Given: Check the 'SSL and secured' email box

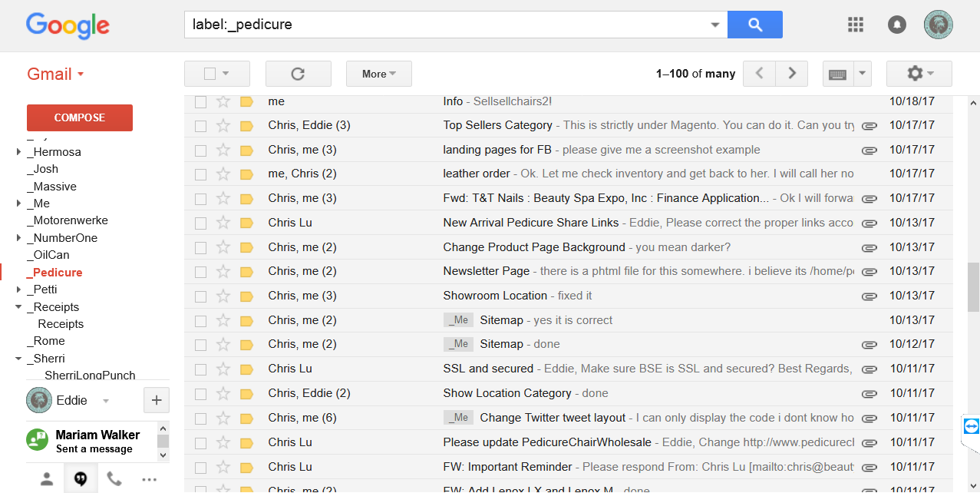Looking at the screenshot, I should tap(200, 369).
